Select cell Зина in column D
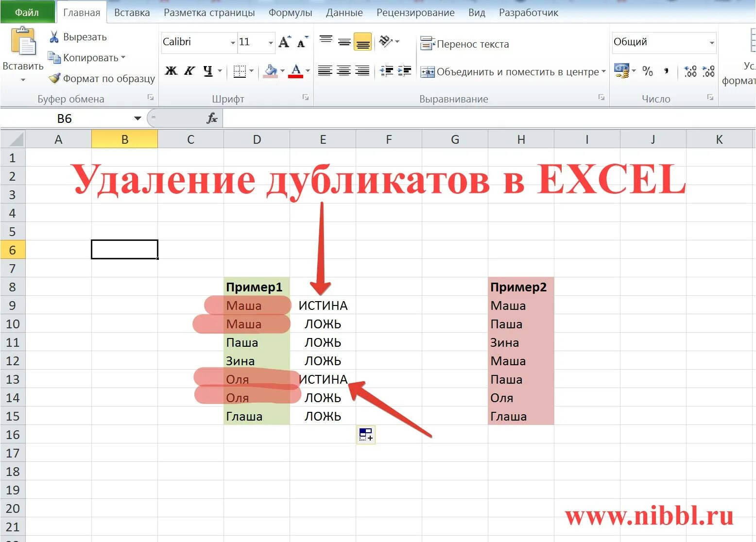Image resolution: width=756 pixels, height=542 pixels. pos(257,361)
